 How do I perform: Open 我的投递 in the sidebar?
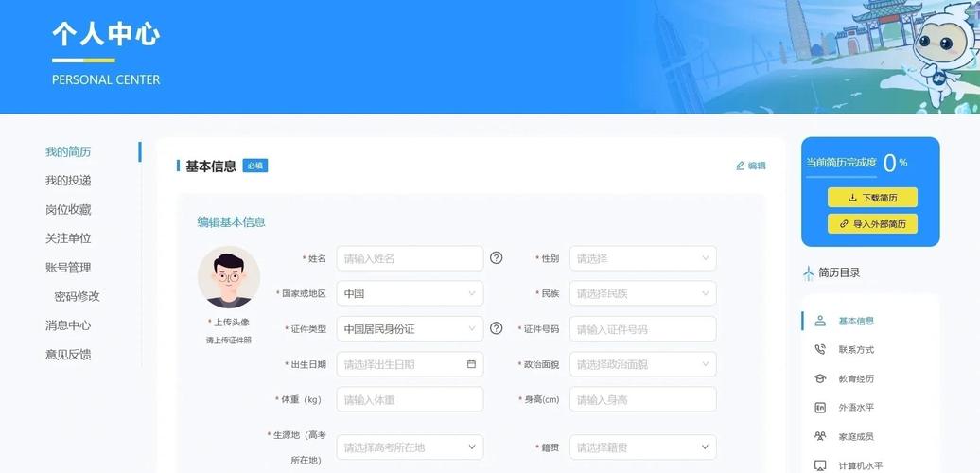click(x=68, y=181)
